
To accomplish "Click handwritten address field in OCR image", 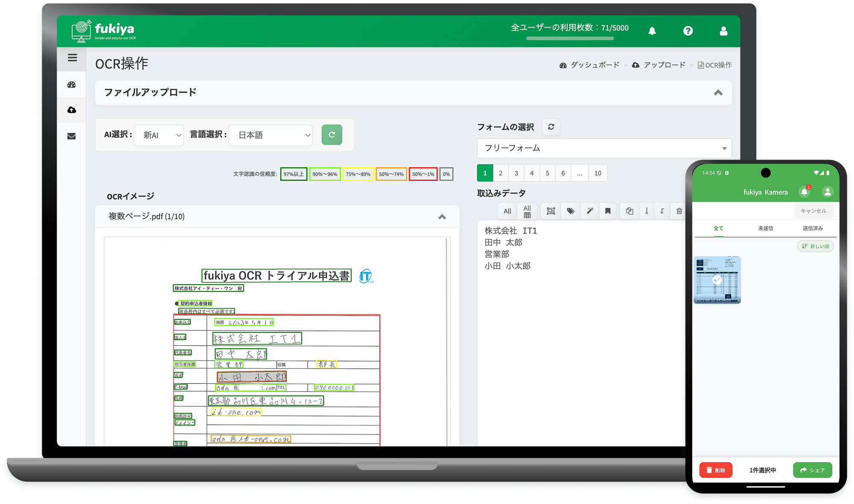I will click(266, 401).
